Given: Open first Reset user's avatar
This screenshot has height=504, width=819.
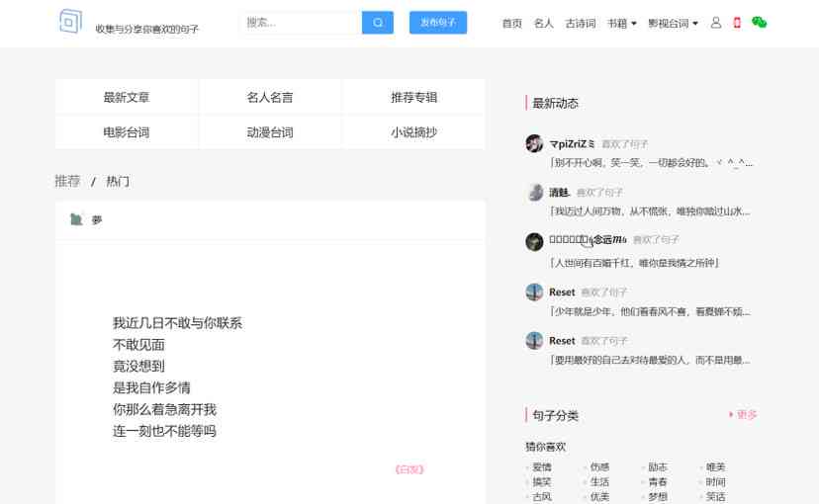Looking at the screenshot, I should (x=534, y=292).
